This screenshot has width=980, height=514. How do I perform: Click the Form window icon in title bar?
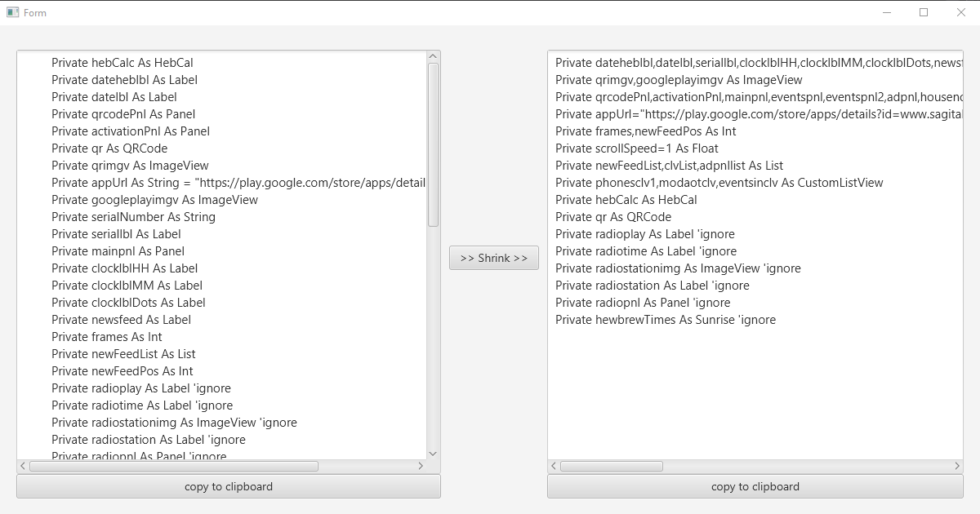point(12,12)
